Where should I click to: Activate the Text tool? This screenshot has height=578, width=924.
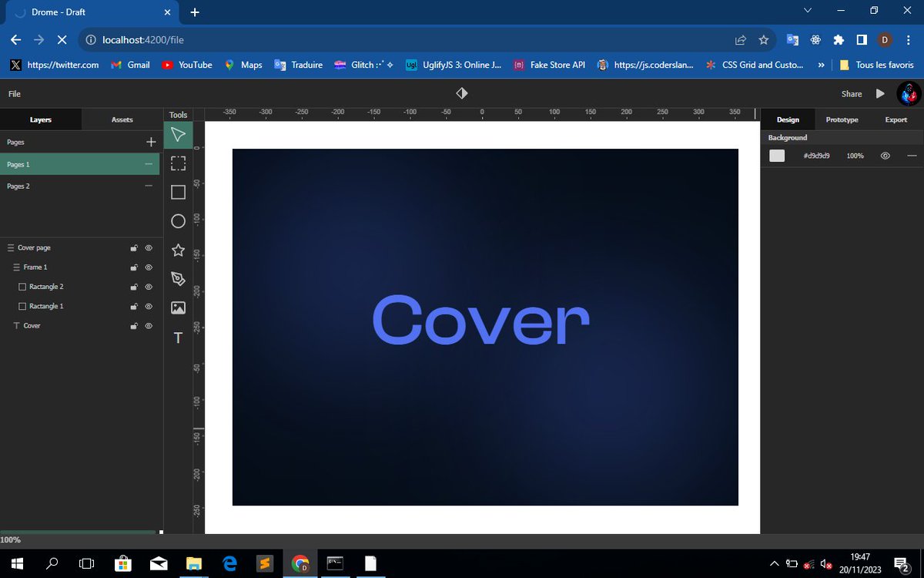(x=178, y=337)
